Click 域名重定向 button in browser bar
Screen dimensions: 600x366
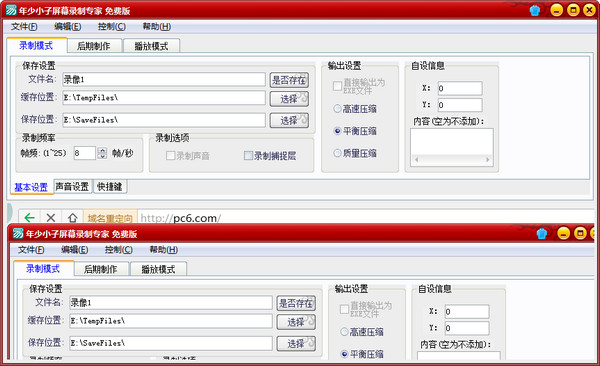[110, 218]
